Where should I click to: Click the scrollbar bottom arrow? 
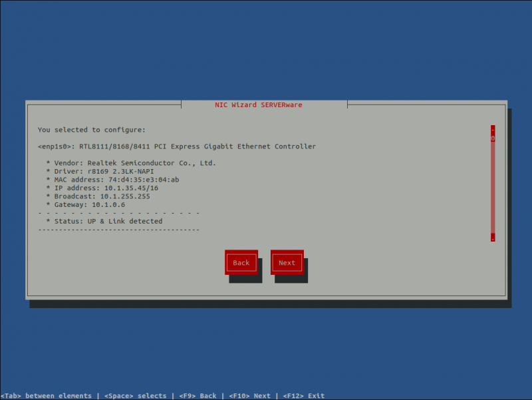pos(492,238)
